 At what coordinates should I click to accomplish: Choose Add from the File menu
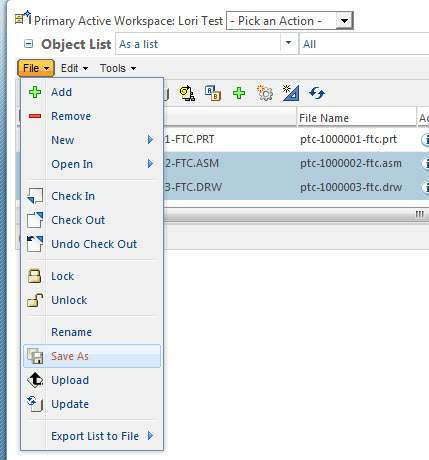(92, 92)
